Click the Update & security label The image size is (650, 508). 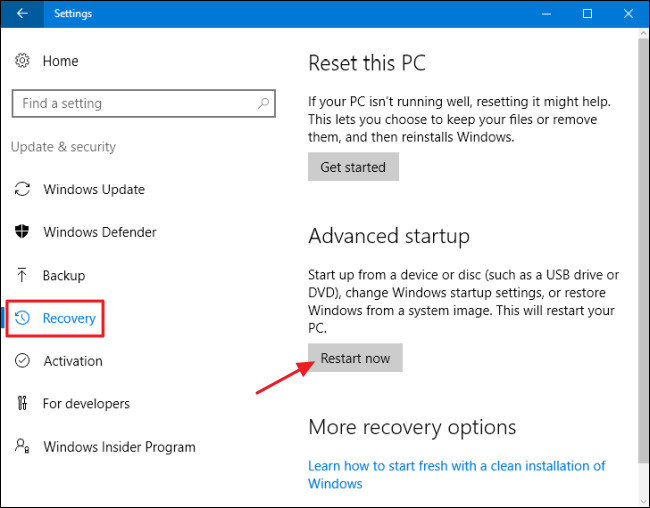pyautogui.click(x=63, y=147)
